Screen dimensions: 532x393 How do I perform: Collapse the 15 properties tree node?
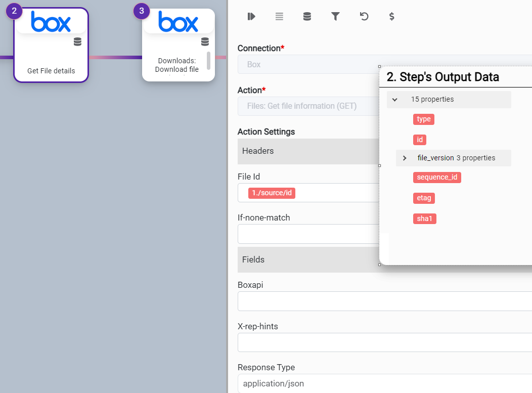(395, 100)
